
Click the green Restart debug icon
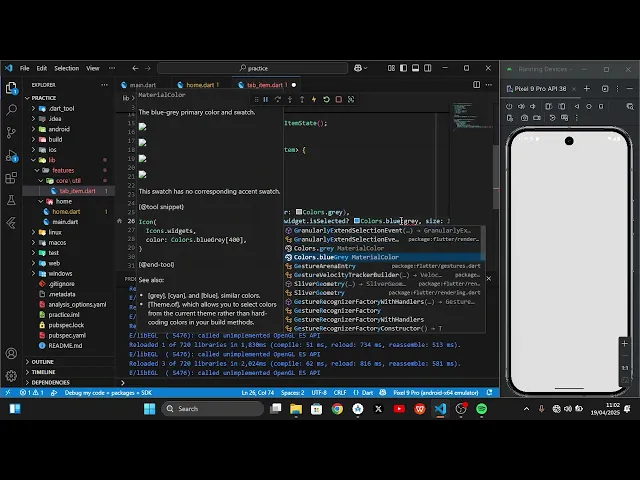tap(326, 99)
